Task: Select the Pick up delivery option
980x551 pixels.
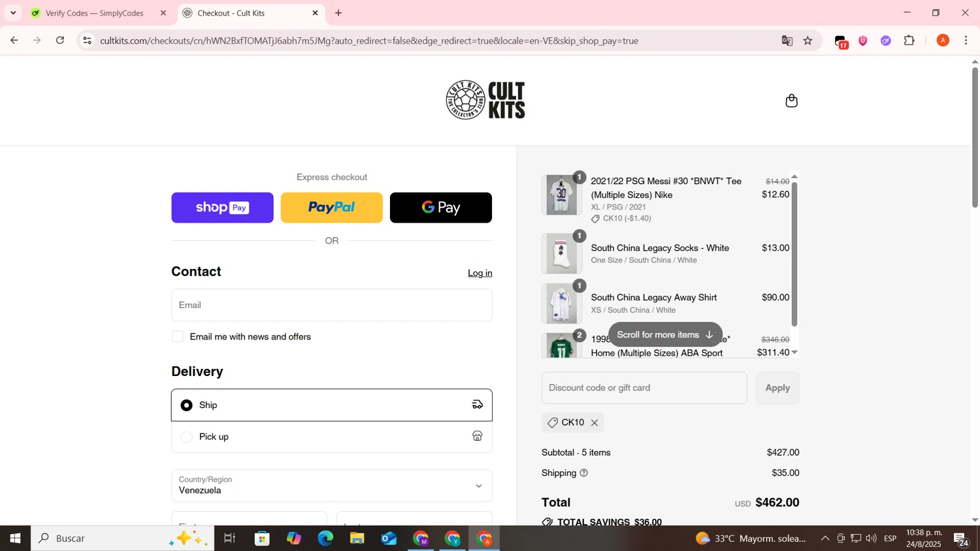Action: tap(332, 437)
